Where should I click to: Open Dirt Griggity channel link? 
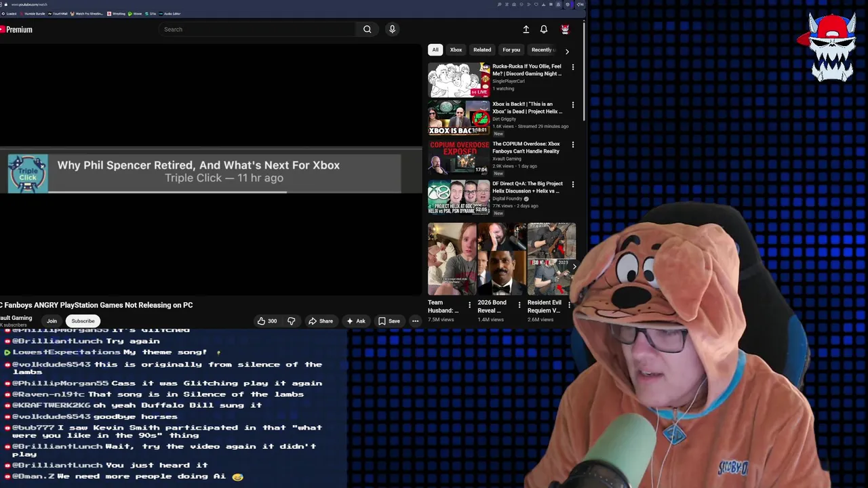(504, 119)
